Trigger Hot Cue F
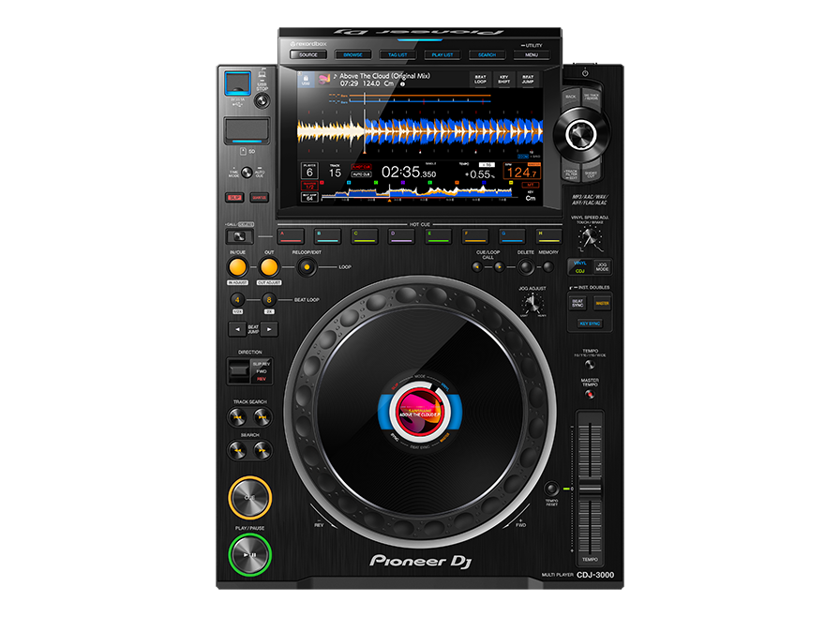The width and height of the screenshot is (840, 617). 475,235
